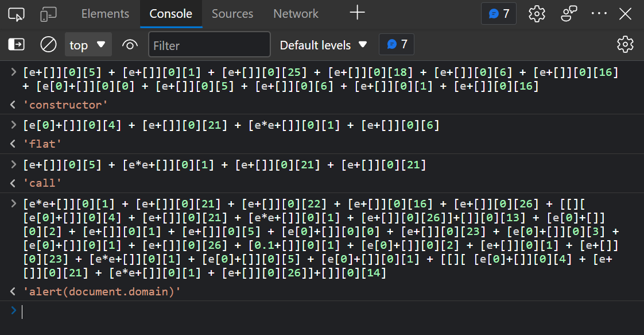Click the send feedback people icon

pyautogui.click(x=568, y=14)
